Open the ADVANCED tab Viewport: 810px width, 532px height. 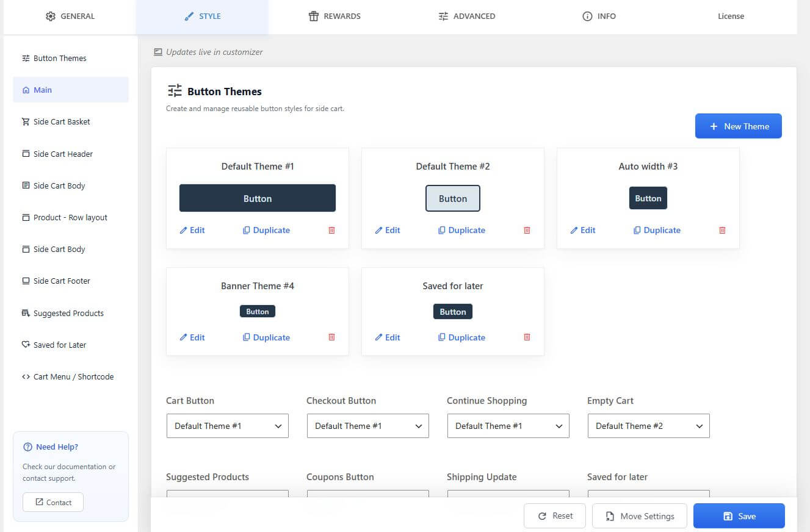coord(467,16)
